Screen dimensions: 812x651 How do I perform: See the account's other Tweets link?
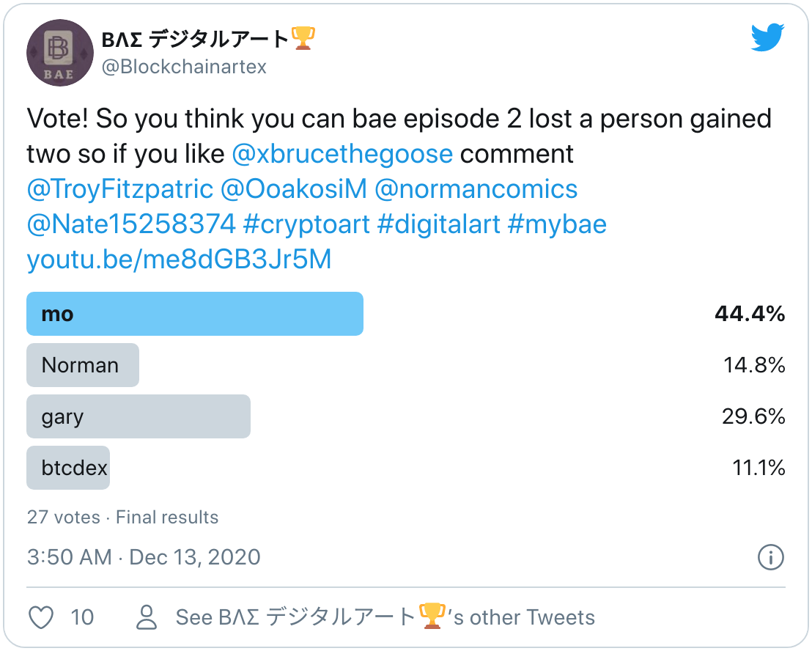click(385, 617)
